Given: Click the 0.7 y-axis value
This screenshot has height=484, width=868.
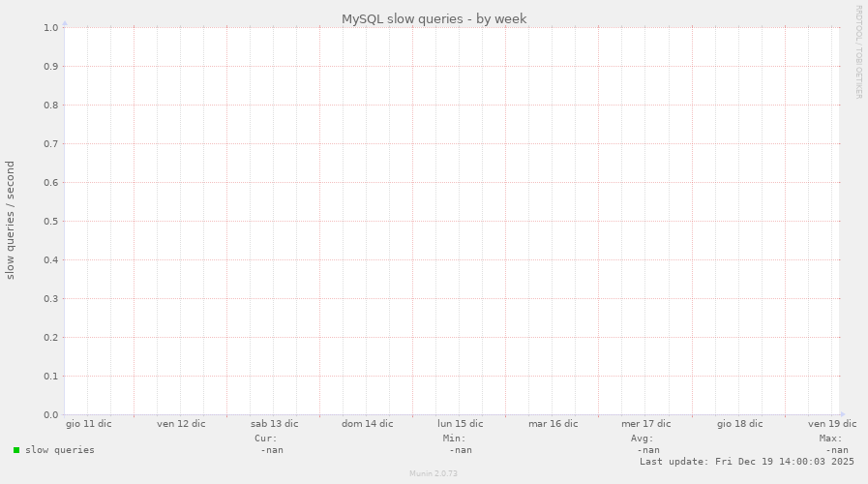Looking at the screenshot, I should (x=51, y=144).
